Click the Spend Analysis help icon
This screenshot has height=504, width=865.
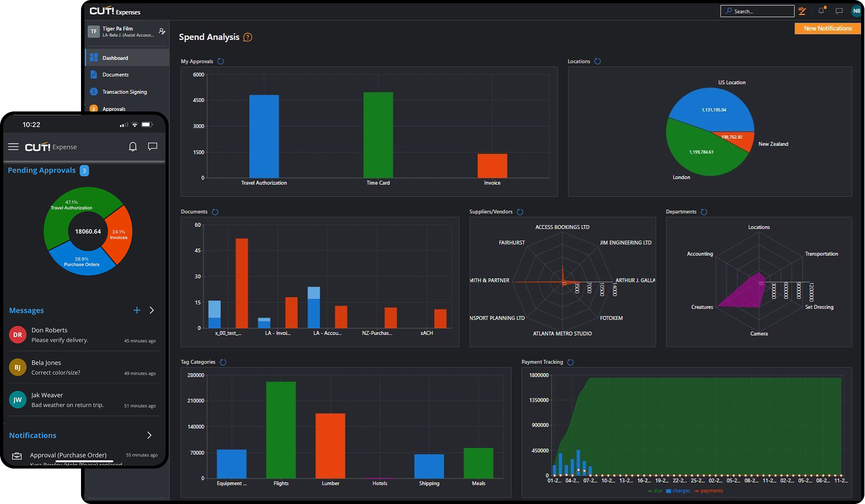point(248,37)
